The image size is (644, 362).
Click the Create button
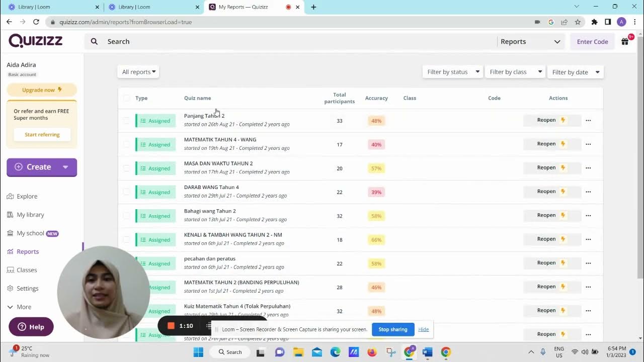click(42, 167)
